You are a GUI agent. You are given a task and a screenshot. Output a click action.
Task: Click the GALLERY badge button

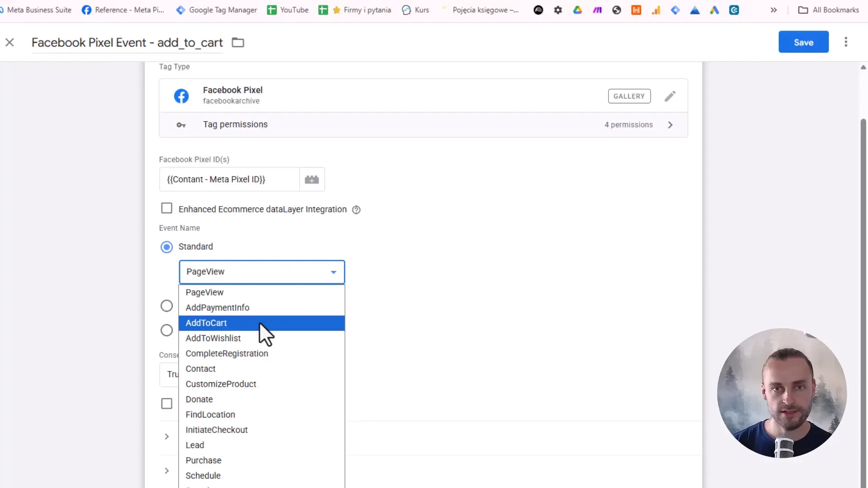pyautogui.click(x=629, y=96)
